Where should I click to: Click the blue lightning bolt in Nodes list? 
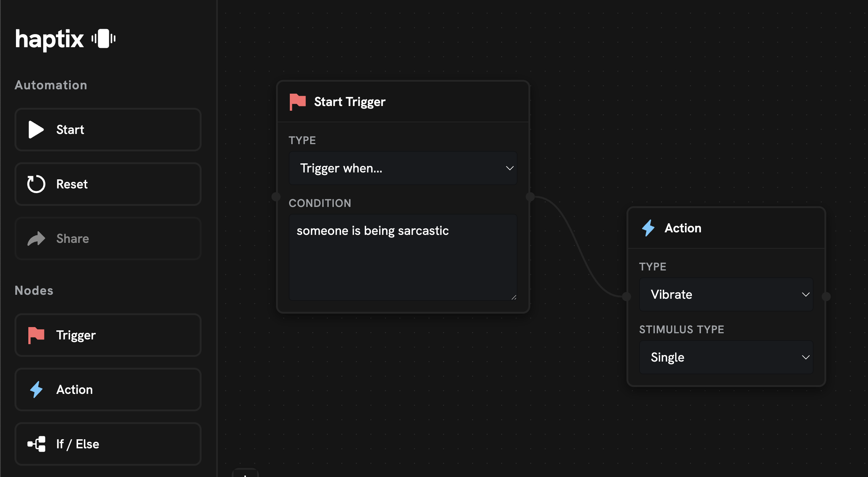(x=36, y=390)
